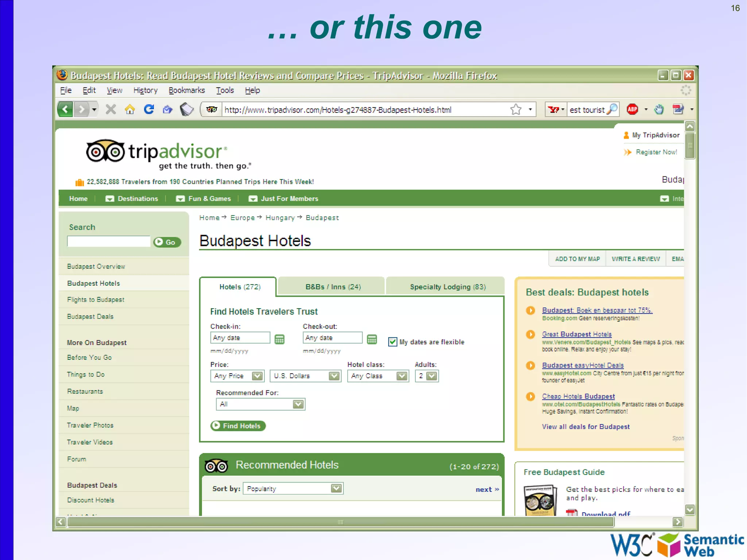Viewport: 747px width, 560px height.
Task: Click search magnifier in Yahoo box
Action: (x=612, y=109)
